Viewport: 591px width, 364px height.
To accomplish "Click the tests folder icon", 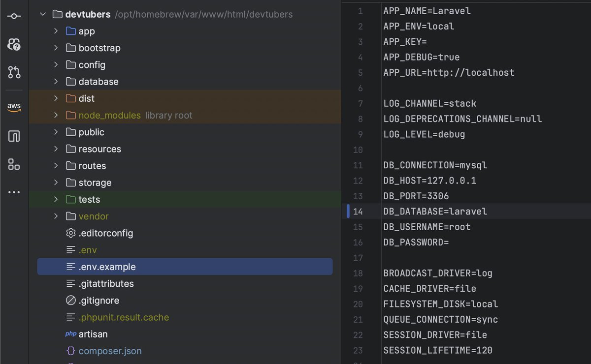I will point(71,199).
